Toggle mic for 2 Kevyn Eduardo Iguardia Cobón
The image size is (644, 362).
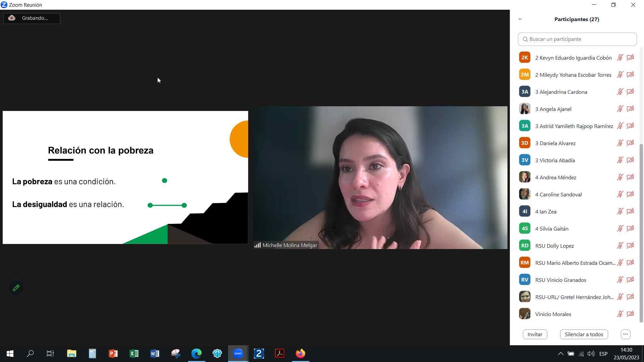pos(620,58)
